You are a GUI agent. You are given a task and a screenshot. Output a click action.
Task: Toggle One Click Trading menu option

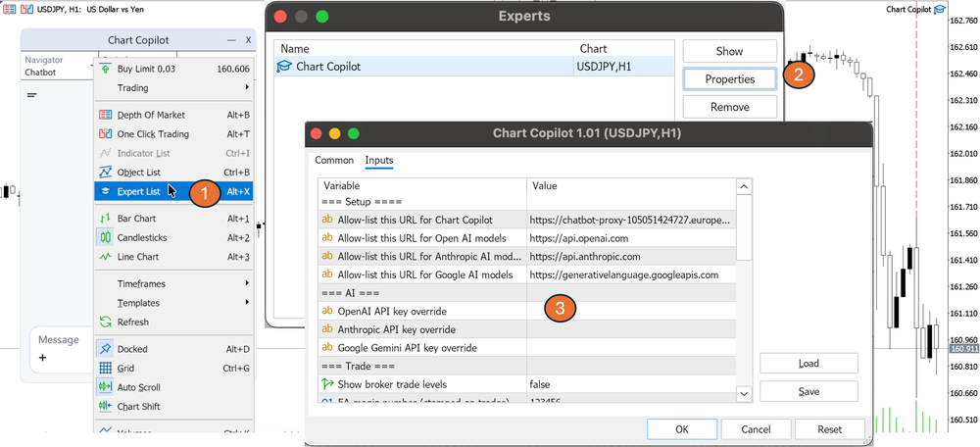pos(174,133)
